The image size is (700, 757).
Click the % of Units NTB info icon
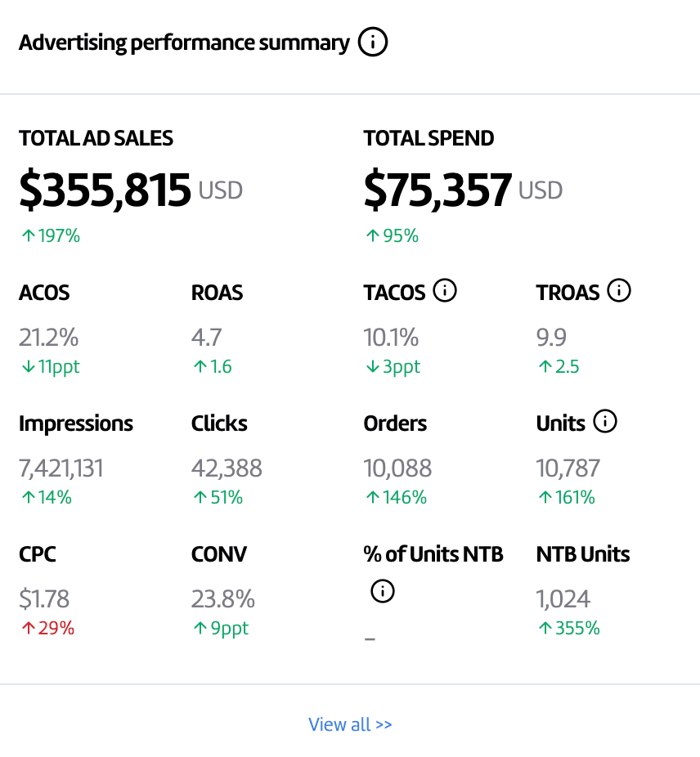pos(382,591)
